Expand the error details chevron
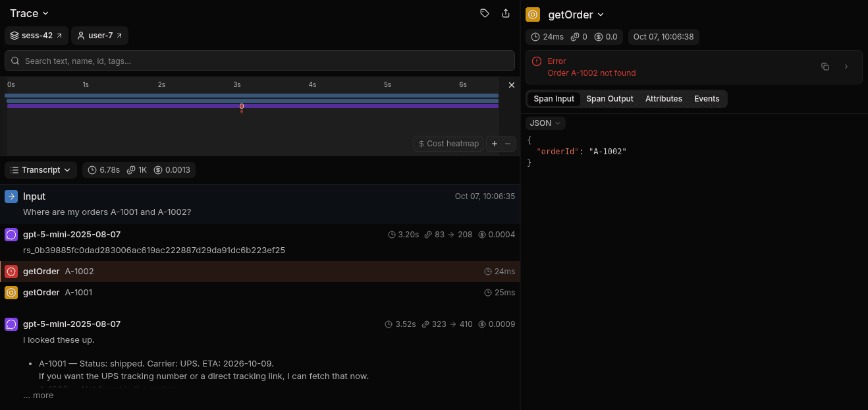Viewport: 868px width, 410px height. pyautogui.click(x=846, y=67)
